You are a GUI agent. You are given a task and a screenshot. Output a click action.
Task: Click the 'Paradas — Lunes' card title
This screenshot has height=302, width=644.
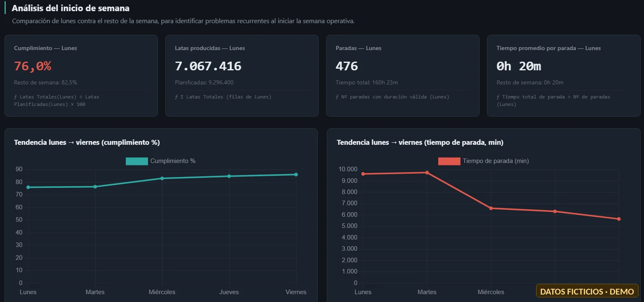point(358,48)
